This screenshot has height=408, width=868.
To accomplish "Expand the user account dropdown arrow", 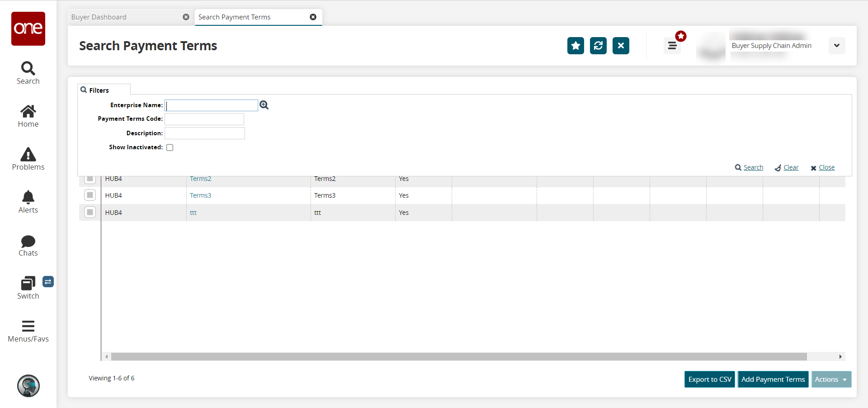I will click(837, 46).
